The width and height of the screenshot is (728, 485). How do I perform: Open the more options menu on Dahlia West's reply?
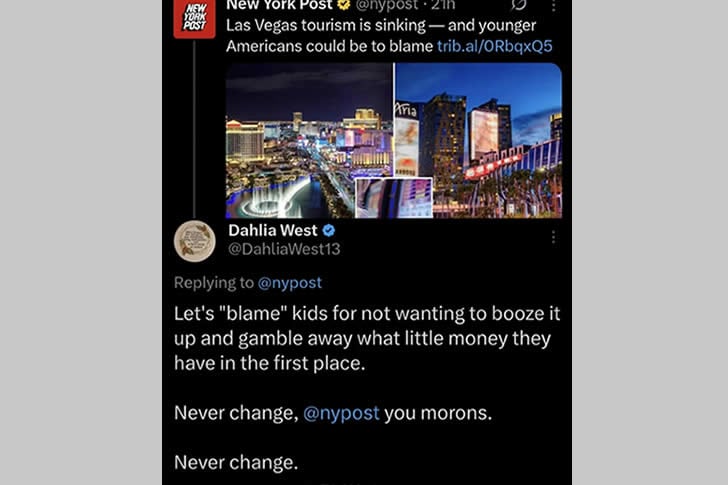(x=553, y=237)
